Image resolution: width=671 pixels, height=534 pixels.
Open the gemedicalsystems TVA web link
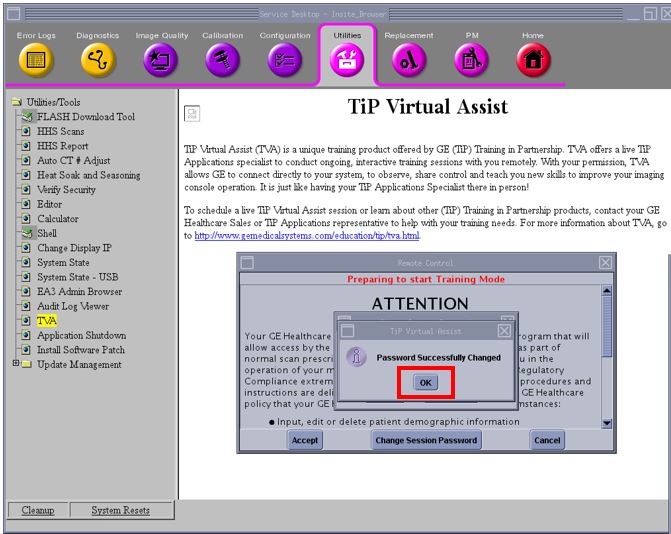pyautogui.click(x=307, y=235)
